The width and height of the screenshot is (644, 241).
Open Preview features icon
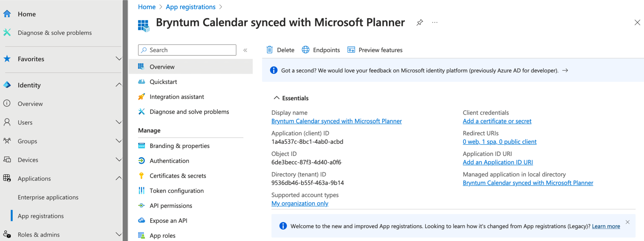(351, 50)
